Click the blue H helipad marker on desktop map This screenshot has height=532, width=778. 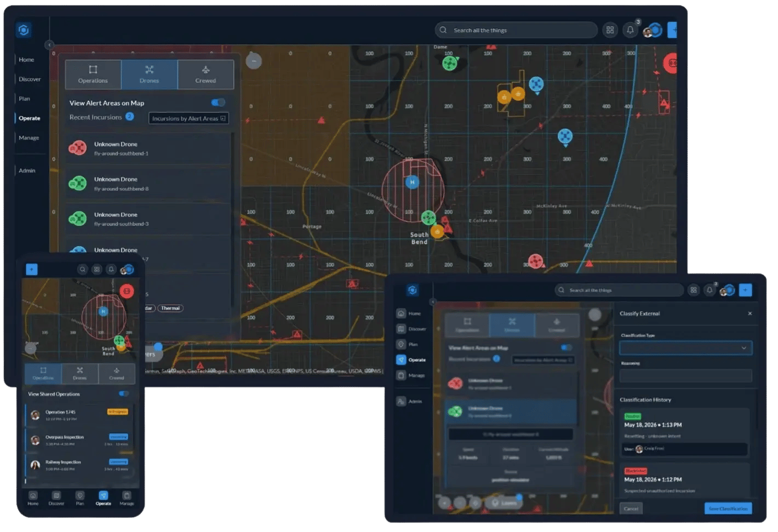coord(412,182)
